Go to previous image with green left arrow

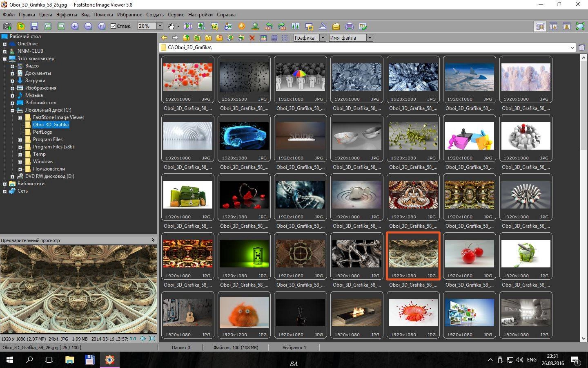48,26
